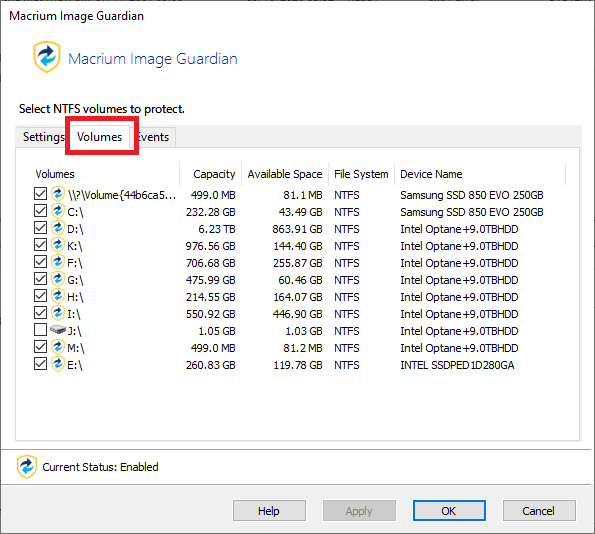Uncheck the E:\ volume checkbox
595x534 pixels.
[x=40, y=364]
